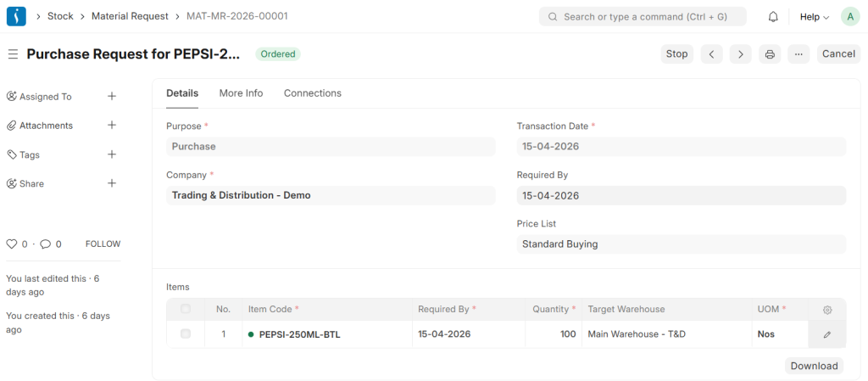Screen dimensions: 868x381
Task: Download the items table
Action: tap(814, 366)
